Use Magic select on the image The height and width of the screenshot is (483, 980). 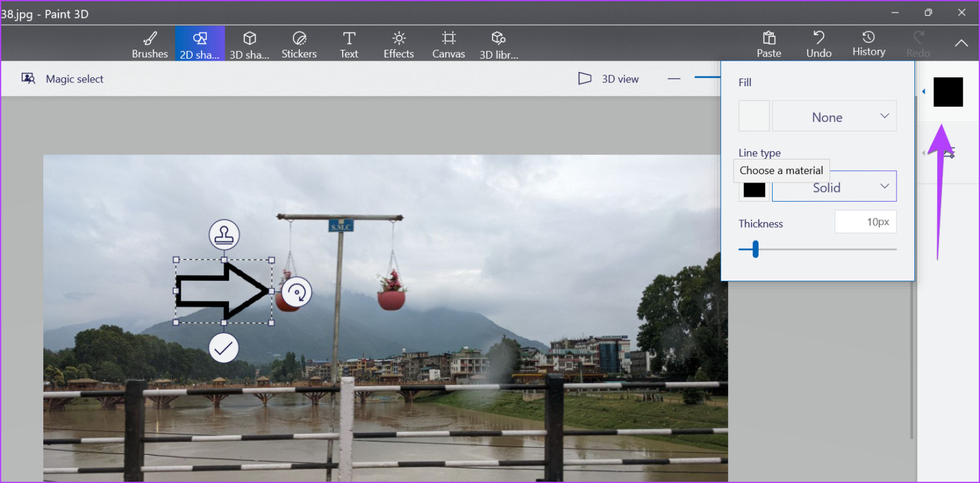tap(62, 78)
